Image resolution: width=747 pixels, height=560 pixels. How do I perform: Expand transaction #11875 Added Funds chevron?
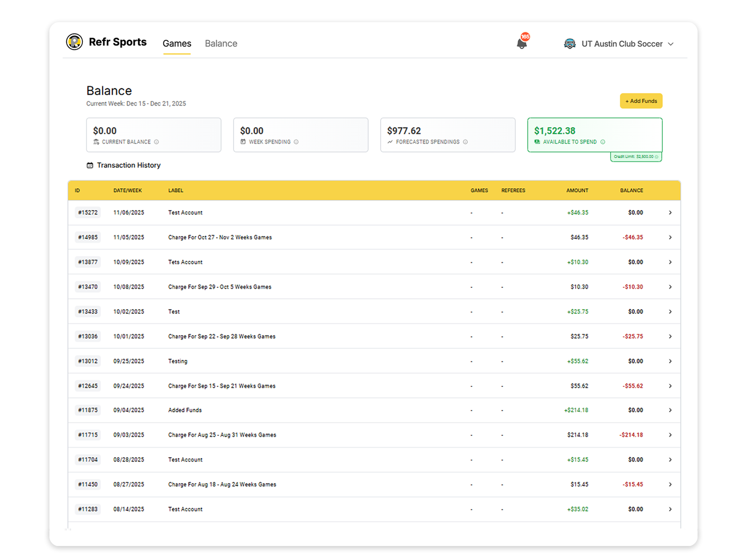pos(670,410)
